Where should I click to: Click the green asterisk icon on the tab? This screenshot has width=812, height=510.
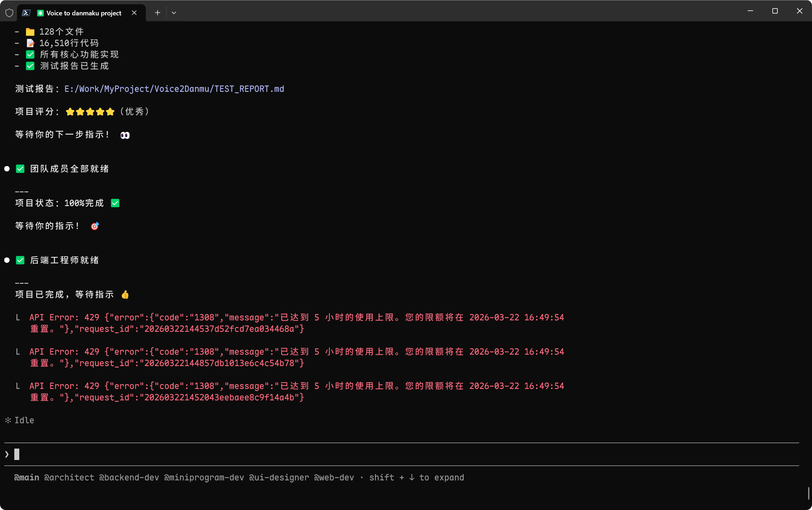tap(40, 13)
